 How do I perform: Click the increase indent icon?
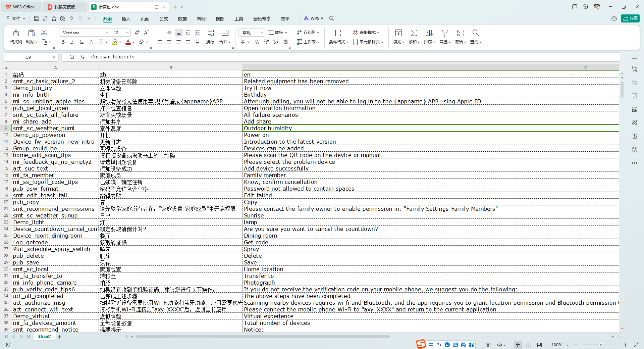198,33
